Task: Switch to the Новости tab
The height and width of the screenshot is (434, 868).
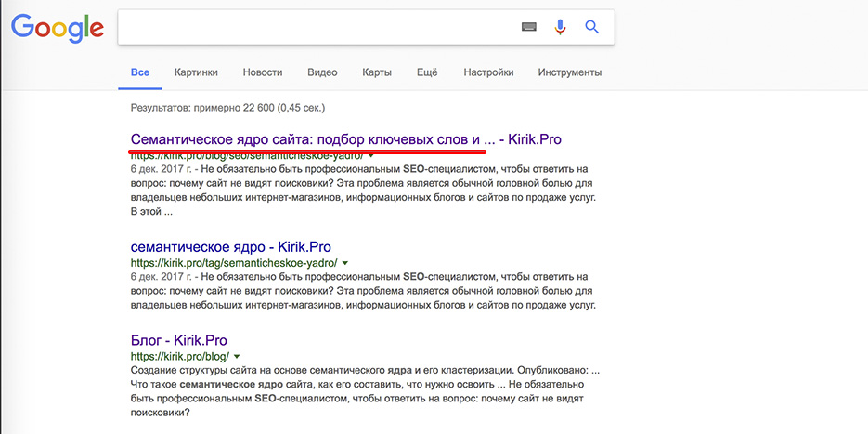Action: click(x=263, y=72)
